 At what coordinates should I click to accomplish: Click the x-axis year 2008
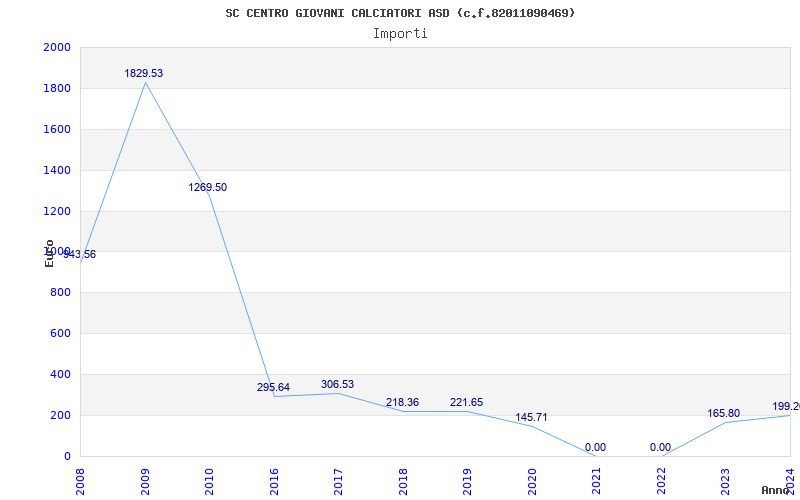[81, 482]
